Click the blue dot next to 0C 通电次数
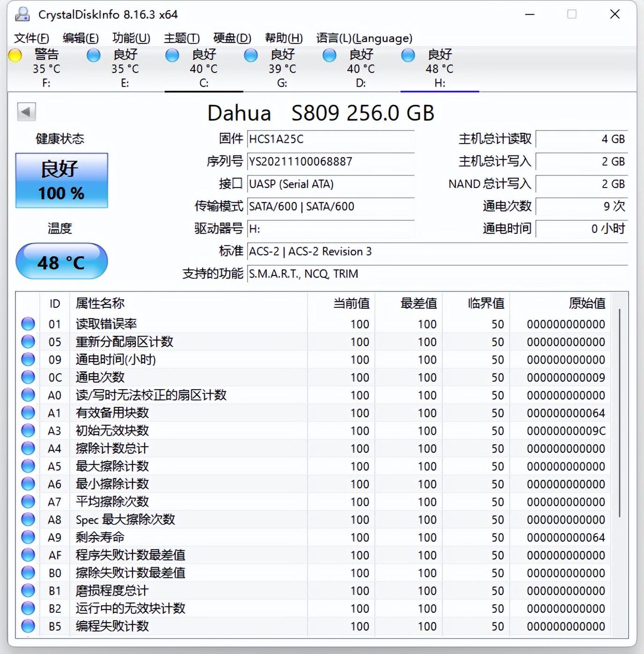Screen dimensions: 644x654 (x=27, y=377)
